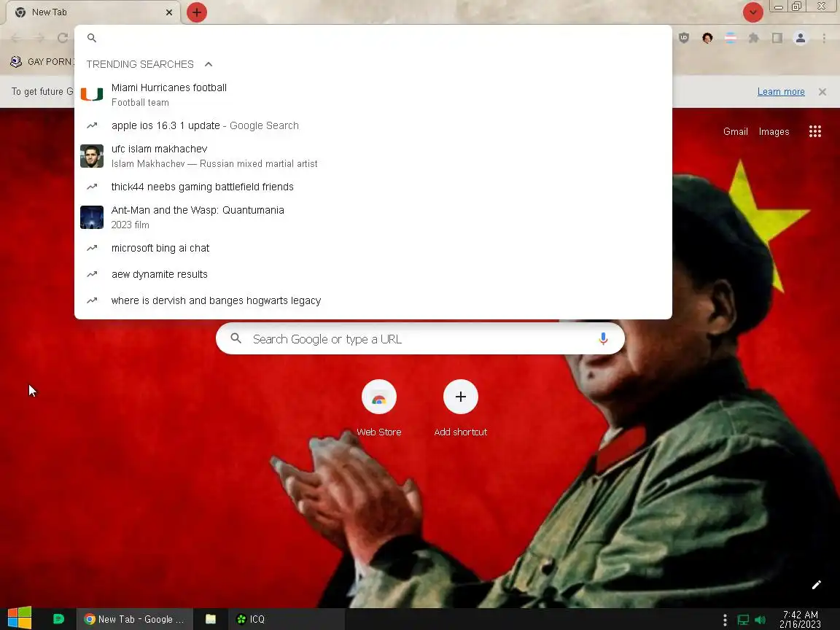Click the Miami Hurricanes team logo thumbnail
The height and width of the screenshot is (630, 840).
click(x=92, y=94)
